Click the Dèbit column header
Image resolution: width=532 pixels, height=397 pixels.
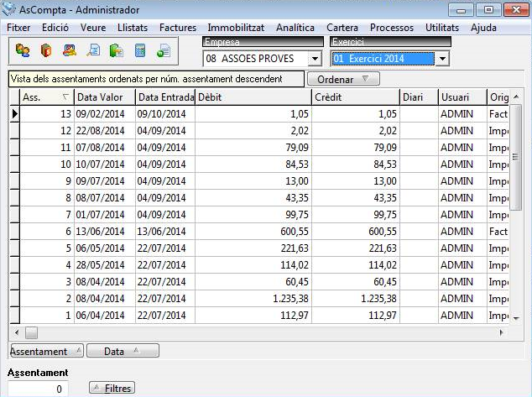pos(253,97)
